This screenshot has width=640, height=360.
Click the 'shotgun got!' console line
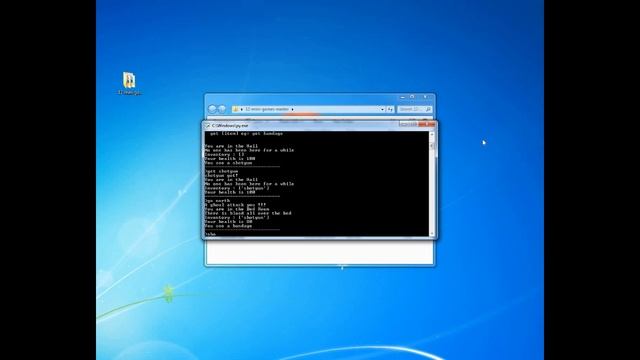coord(221,176)
